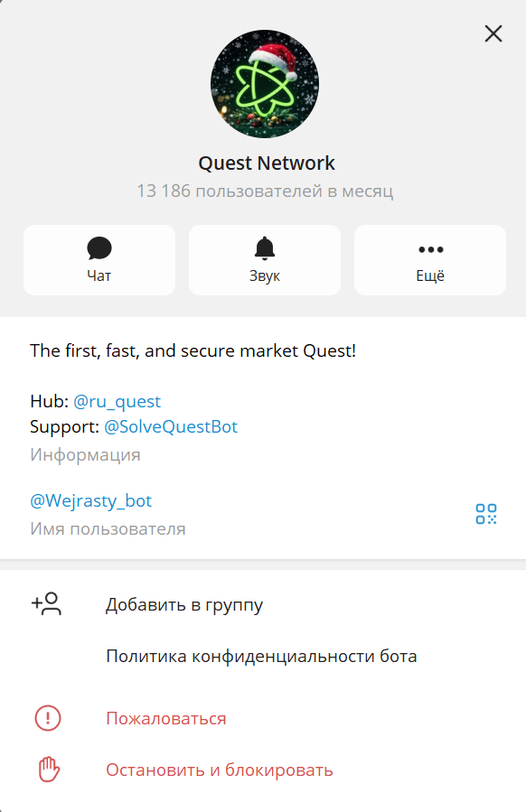
Task: View the Quest Network profile photo
Action: tap(264, 83)
